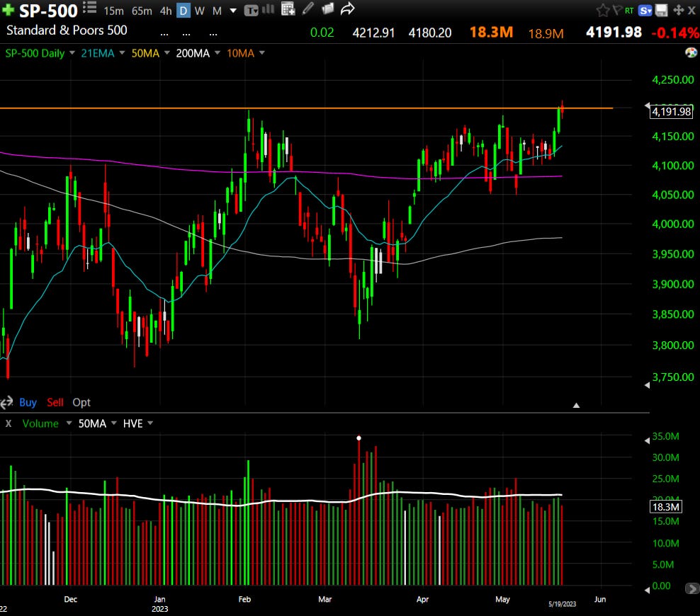Expand more timeframes dropdown arrow

pos(233,11)
